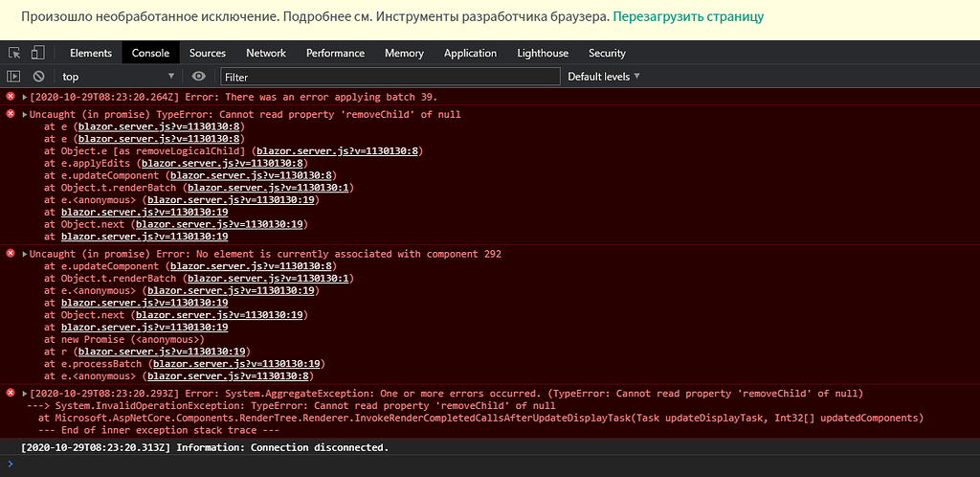
Task: Click the console Filter input field
Action: pyautogui.click(x=390, y=77)
